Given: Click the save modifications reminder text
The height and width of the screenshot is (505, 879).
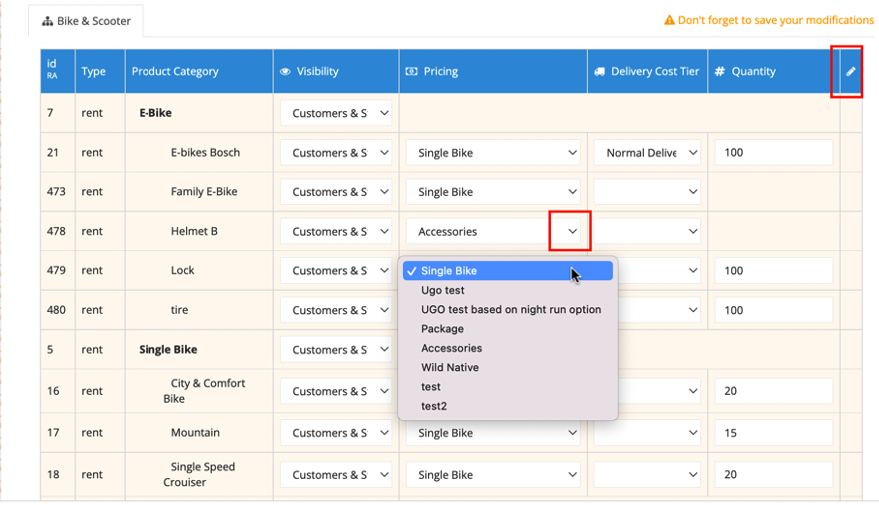Looking at the screenshot, I should click(776, 20).
